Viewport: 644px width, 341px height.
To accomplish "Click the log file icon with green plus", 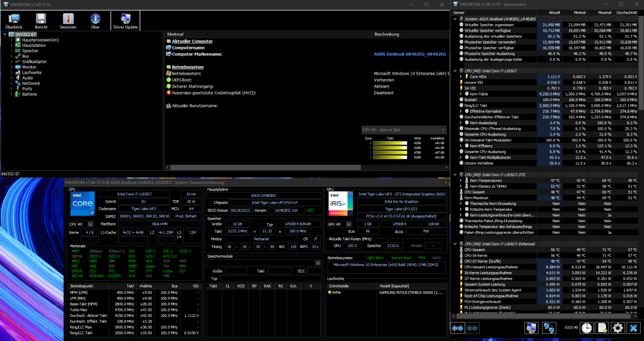I will tap(603, 328).
